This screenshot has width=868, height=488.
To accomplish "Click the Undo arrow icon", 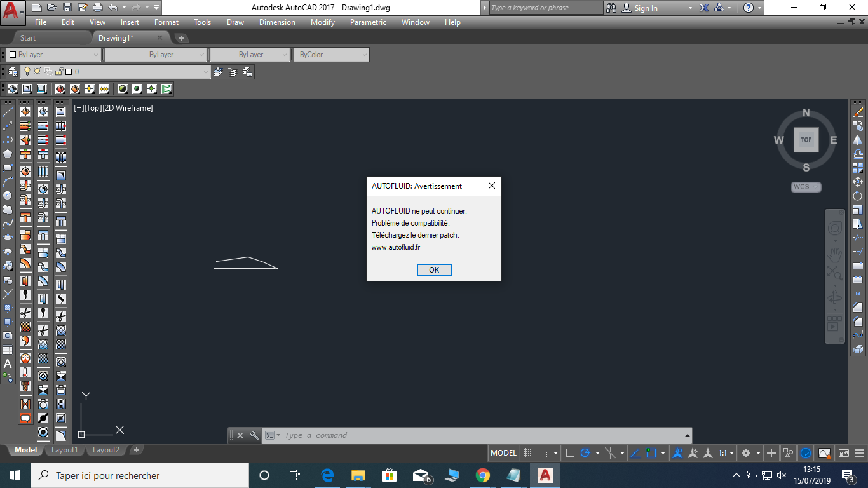I will pos(113,8).
